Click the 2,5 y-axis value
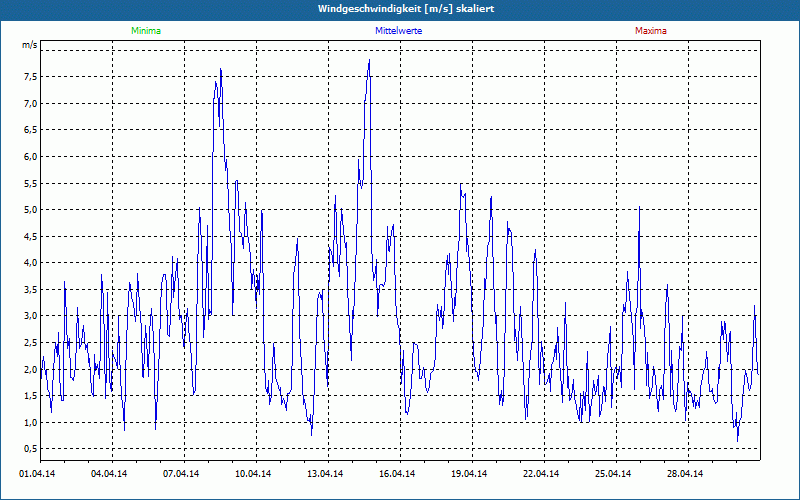The image size is (800, 500). [31, 342]
